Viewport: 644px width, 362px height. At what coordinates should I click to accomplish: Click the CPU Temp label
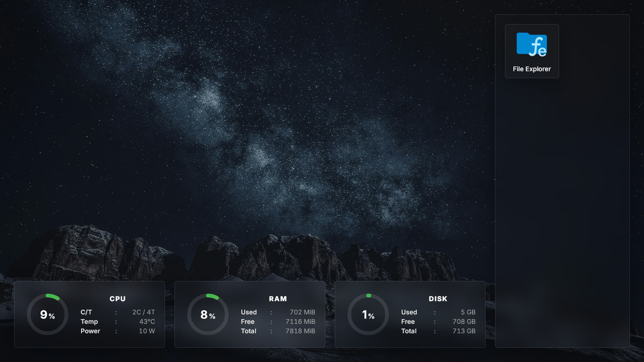coord(89,321)
